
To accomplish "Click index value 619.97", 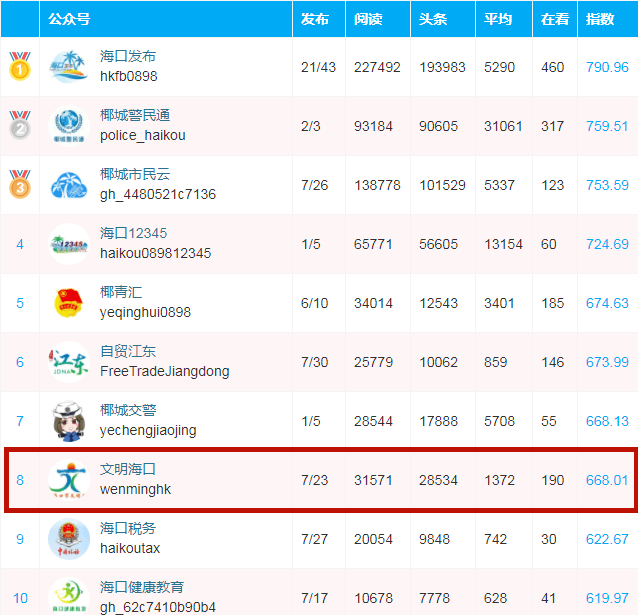I will pos(607,598).
